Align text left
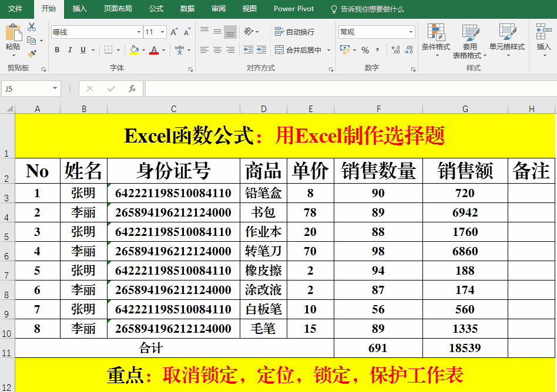Screen dimensions: 557x392 [x=204, y=50]
